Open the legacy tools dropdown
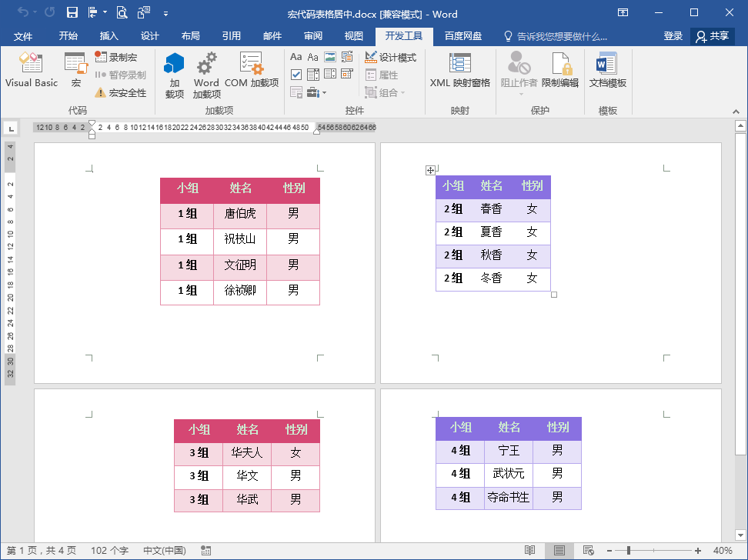 click(x=317, y=92)
